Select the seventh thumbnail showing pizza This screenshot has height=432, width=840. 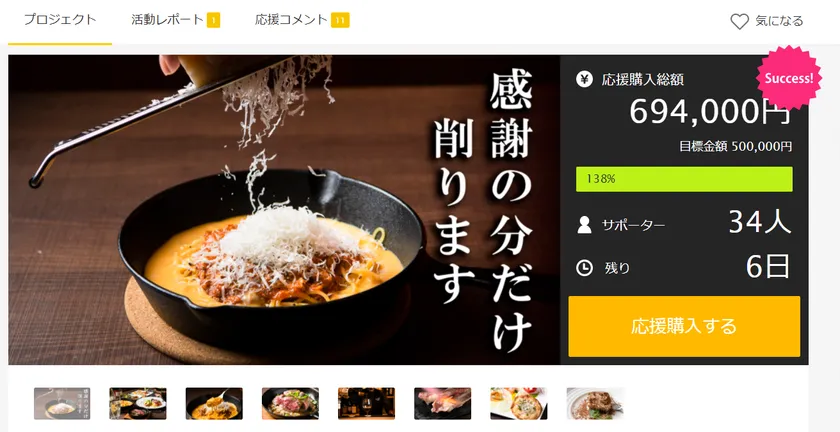(x=519, y=404)
